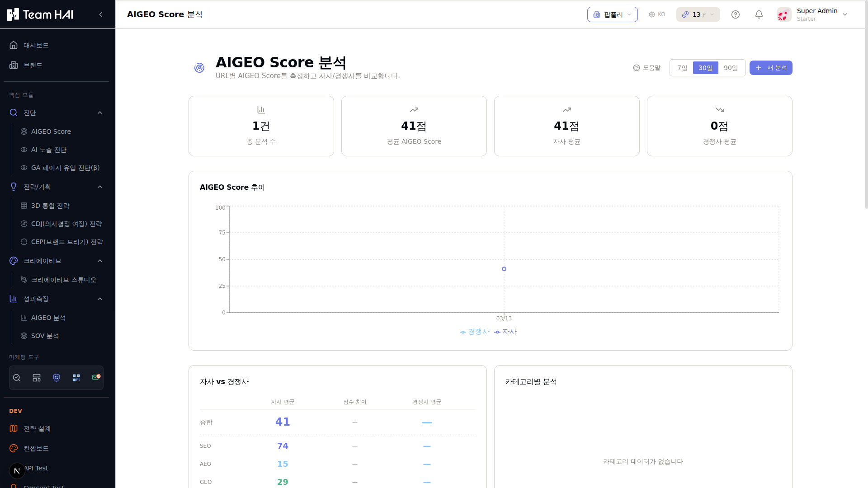Click the layout blocks marketing tool icon
Screen dimensions: 868x488
tap(37, 378)
